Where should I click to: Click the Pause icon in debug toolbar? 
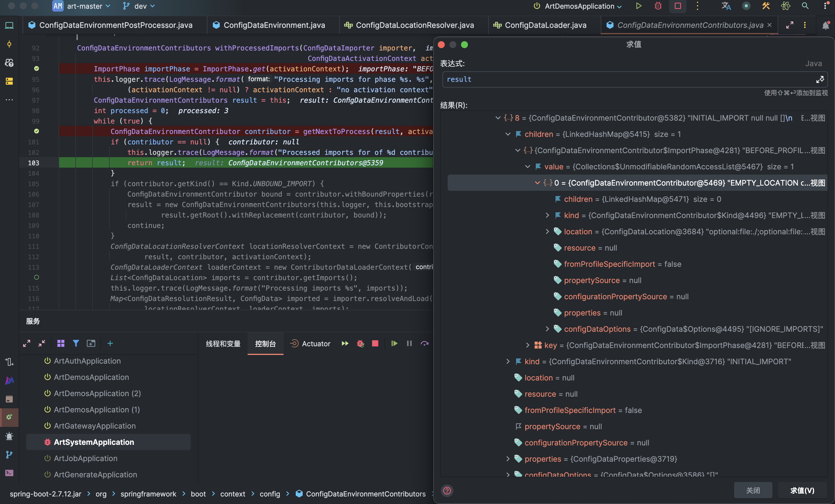409,343
